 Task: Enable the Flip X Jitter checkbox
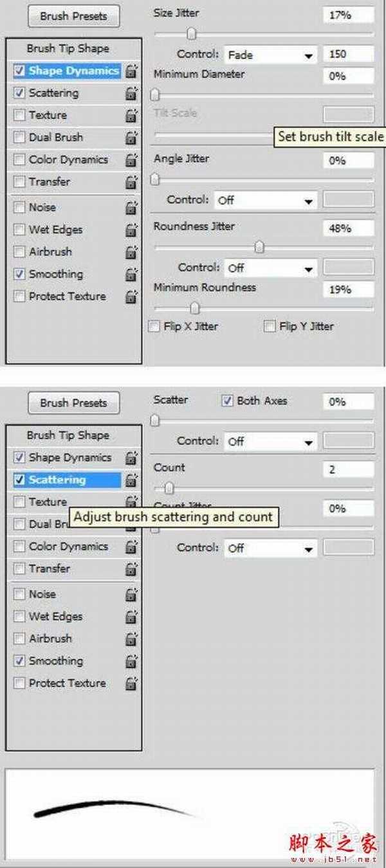point(154,327)
